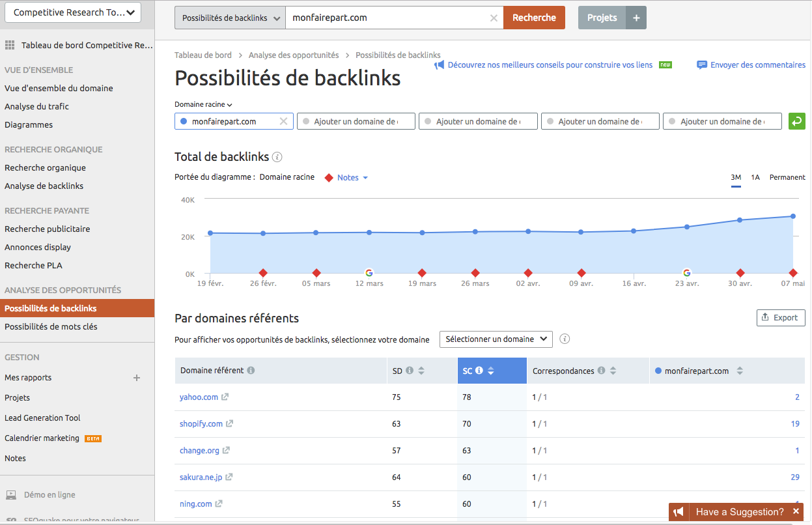The height and width of the screenshot is (525, 812).
Task: Click the megaphone icon beside Découvrez nos meilleurs conseils
Action: click(x=440, y=65)
